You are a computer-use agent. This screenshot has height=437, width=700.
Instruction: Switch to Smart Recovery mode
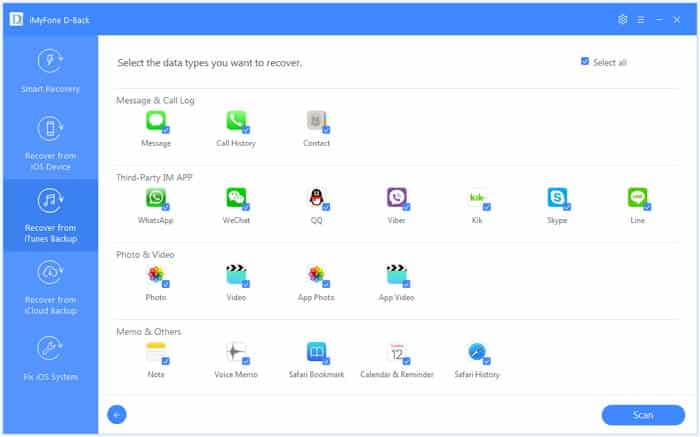click(49, 70)
